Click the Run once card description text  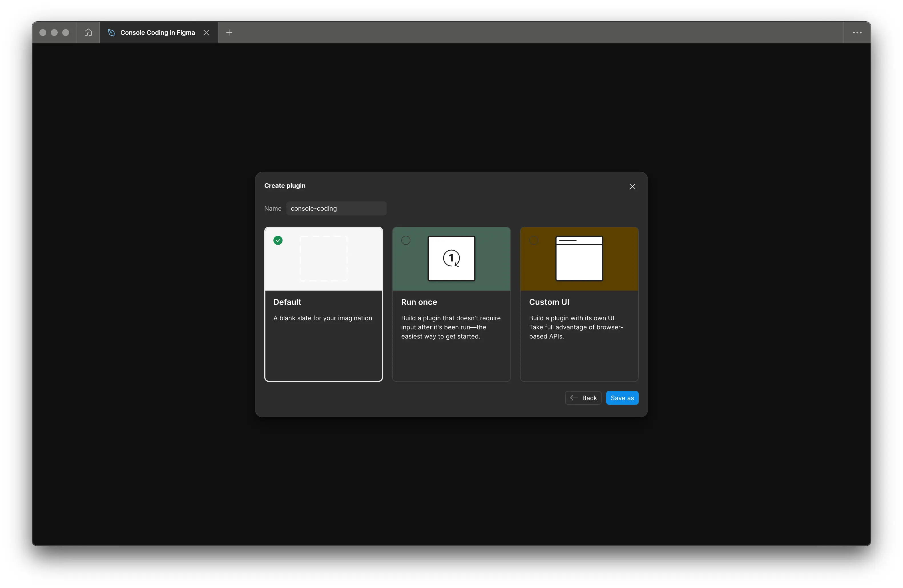click(x=451, y=327)
